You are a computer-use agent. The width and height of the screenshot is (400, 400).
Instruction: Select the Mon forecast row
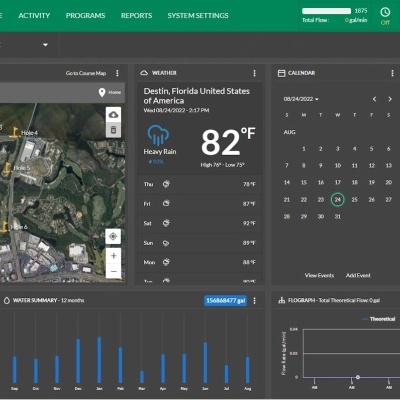(x=200, y=262)
